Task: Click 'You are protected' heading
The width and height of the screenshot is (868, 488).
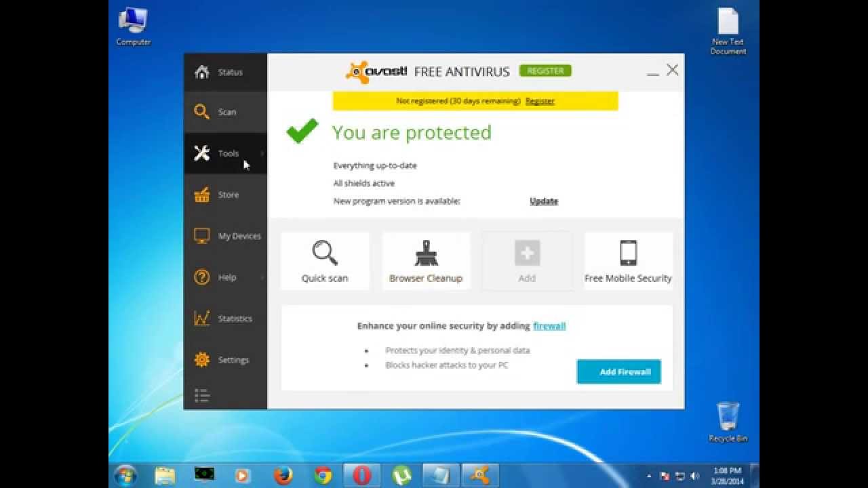Action: 412,132
